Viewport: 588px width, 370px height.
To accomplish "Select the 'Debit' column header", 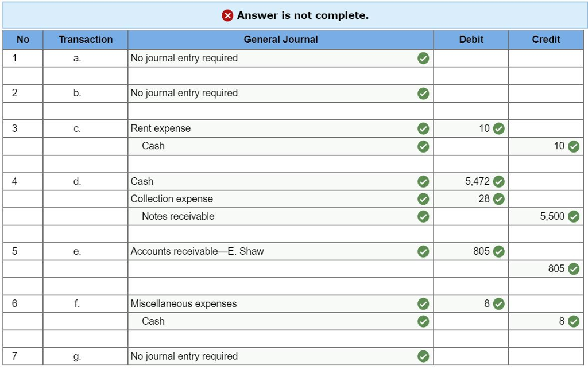I will point(470,40).
